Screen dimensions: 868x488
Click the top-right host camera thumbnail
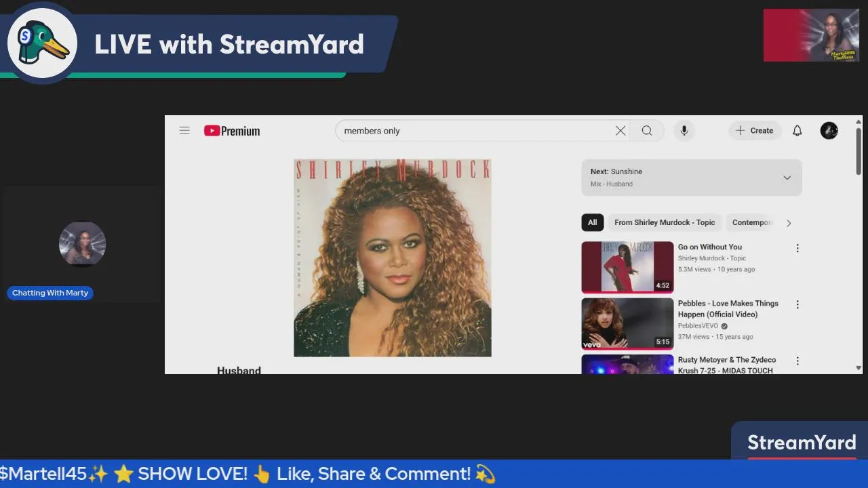click(811, 35)
